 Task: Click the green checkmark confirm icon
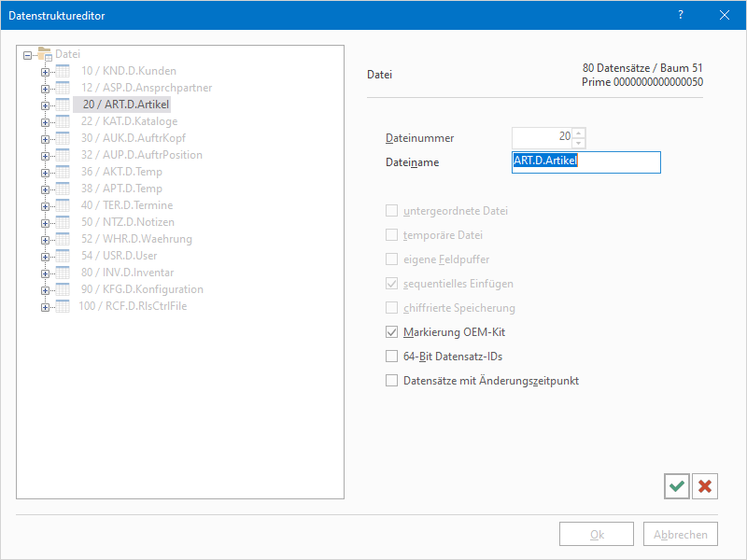pos(677,485)
